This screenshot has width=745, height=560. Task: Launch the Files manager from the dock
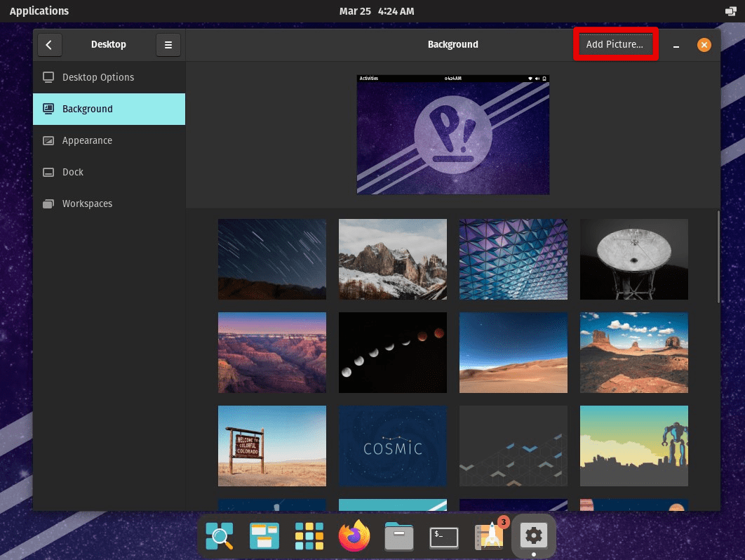click(399, 535)
